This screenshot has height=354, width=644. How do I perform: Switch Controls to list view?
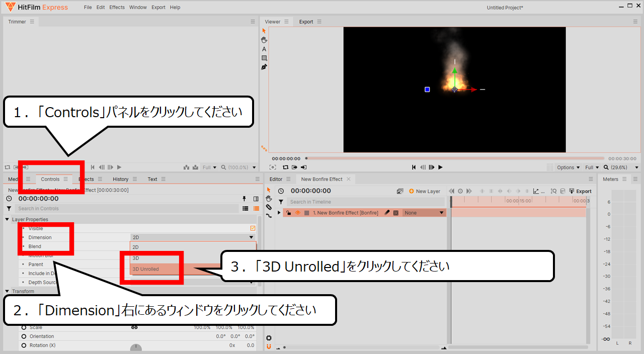point(246,208)
